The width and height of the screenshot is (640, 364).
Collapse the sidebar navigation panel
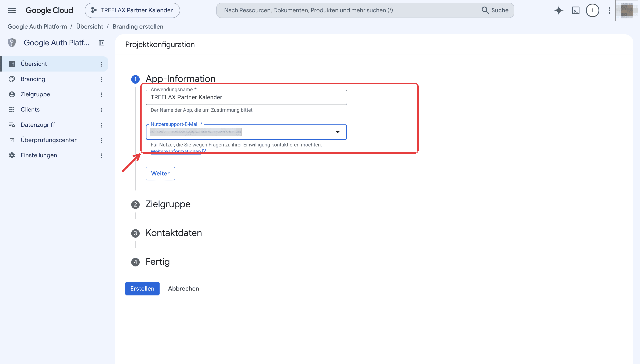102,43
